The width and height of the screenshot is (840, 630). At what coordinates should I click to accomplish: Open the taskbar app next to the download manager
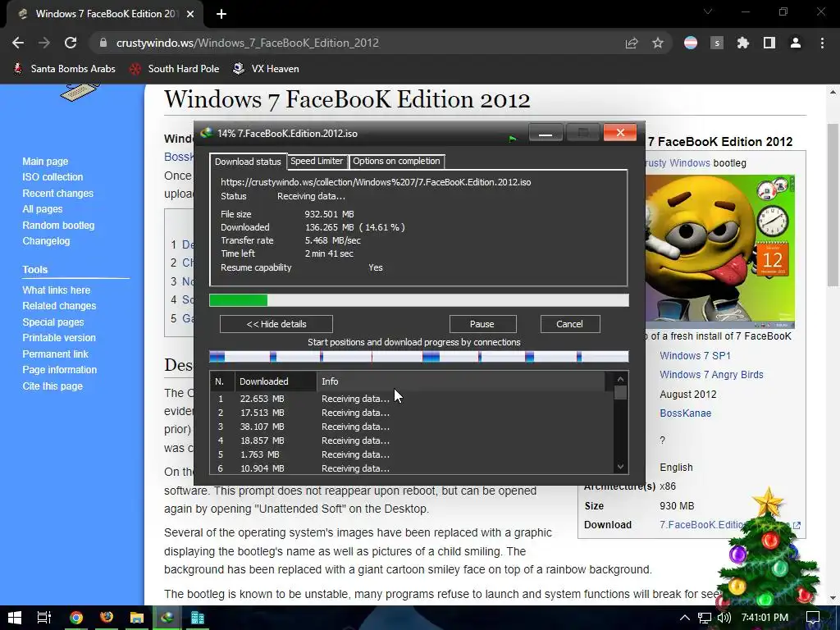[198, 618]
